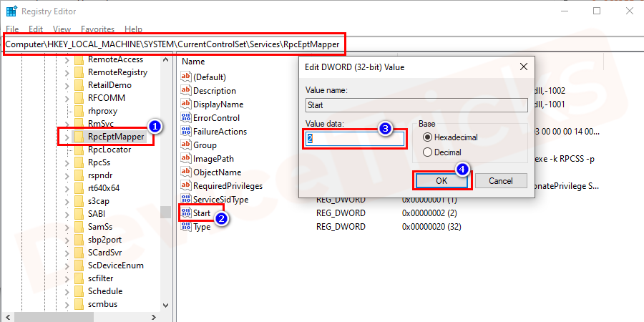Open the Edit menu

(x=36, y=29)
